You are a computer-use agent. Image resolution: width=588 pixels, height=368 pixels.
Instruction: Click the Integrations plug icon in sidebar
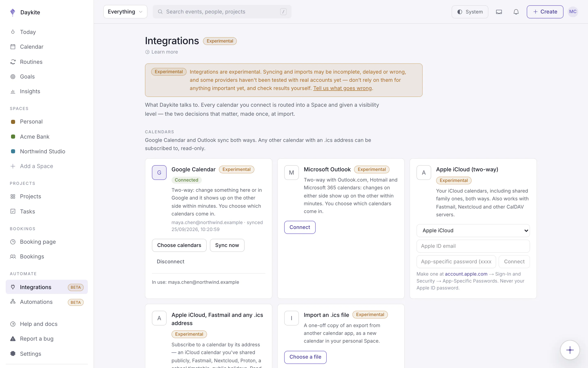[x=13, y=287]
